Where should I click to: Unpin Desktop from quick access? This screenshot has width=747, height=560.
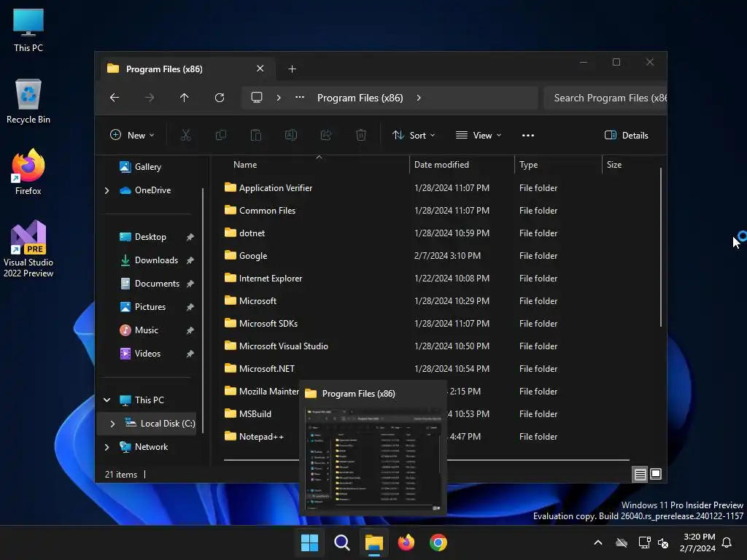tap(190, 237)
